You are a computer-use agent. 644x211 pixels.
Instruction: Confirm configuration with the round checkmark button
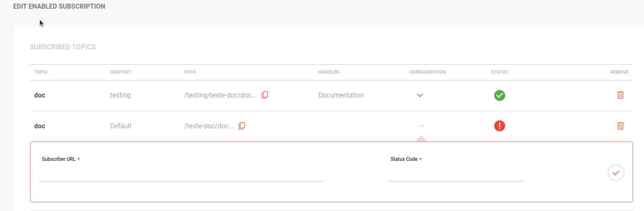[616, 173]
